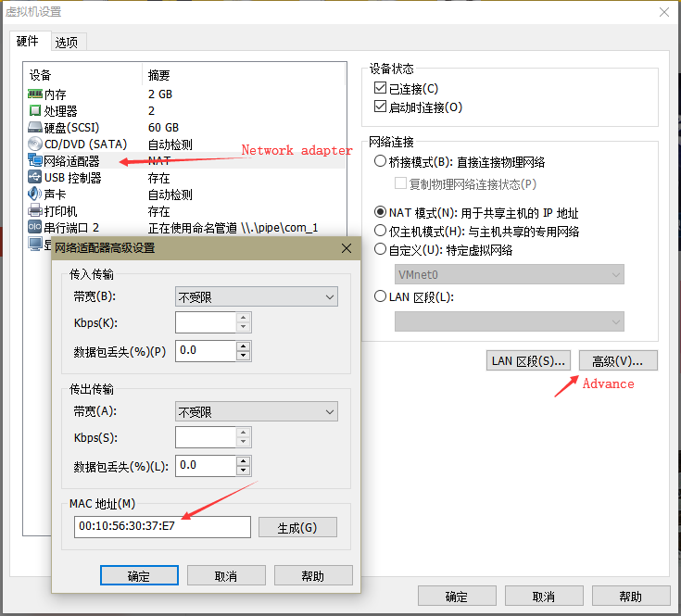This screenshot has height=616, width=681.
Task: Open incoming 带宽(B) dropdown
Action: pos(257,297)
